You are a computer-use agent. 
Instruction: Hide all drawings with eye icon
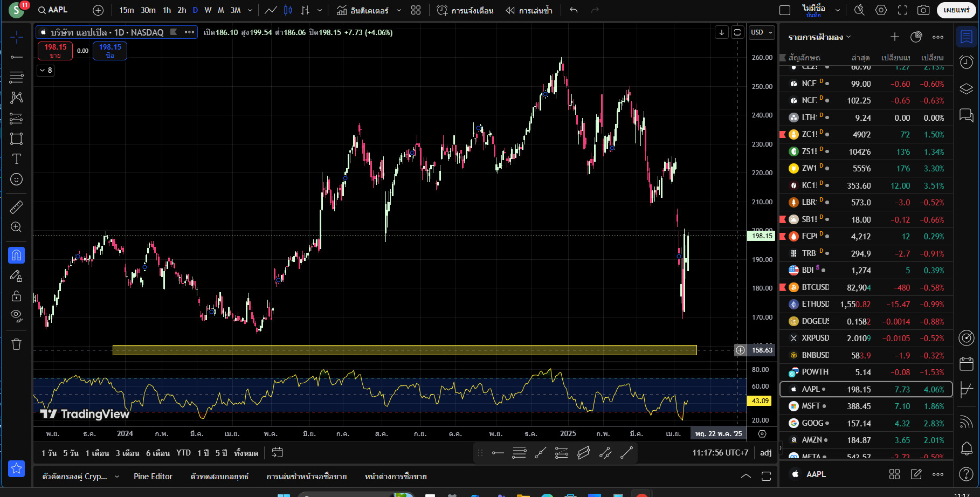click(17, 316)
